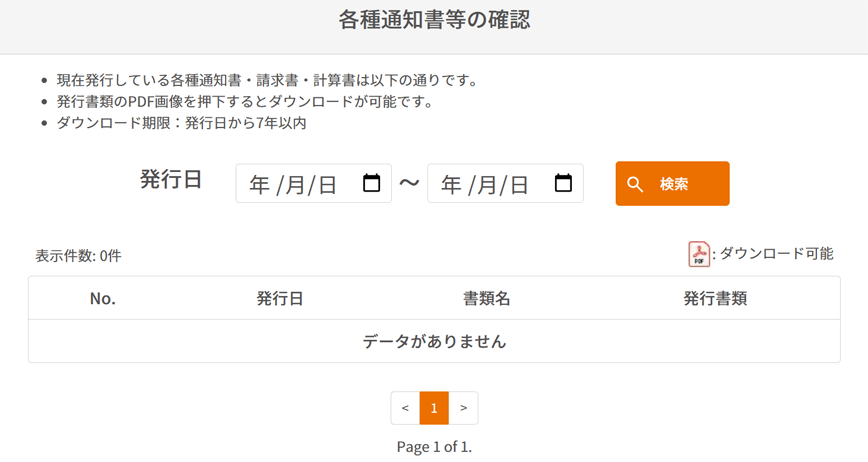Viewport: 868px width, 462px height.
Task: Go to previous page with < arrow
Action: pos(405,408)
